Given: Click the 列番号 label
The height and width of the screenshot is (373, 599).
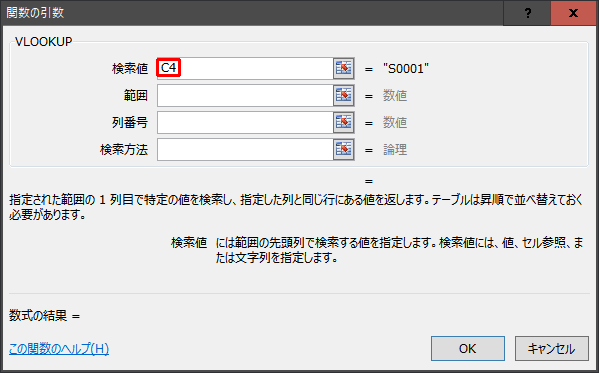Looking at the screenshot, I should click(130, 123).
